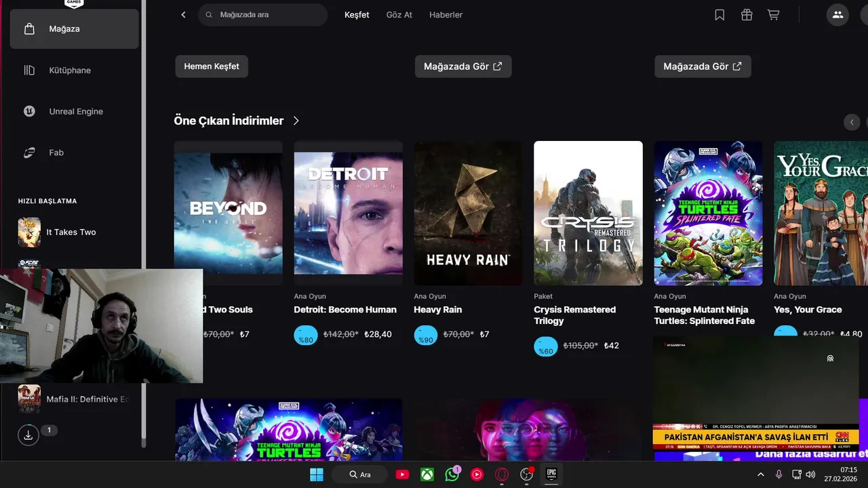Open the friends icon in header

coord(837,15)
